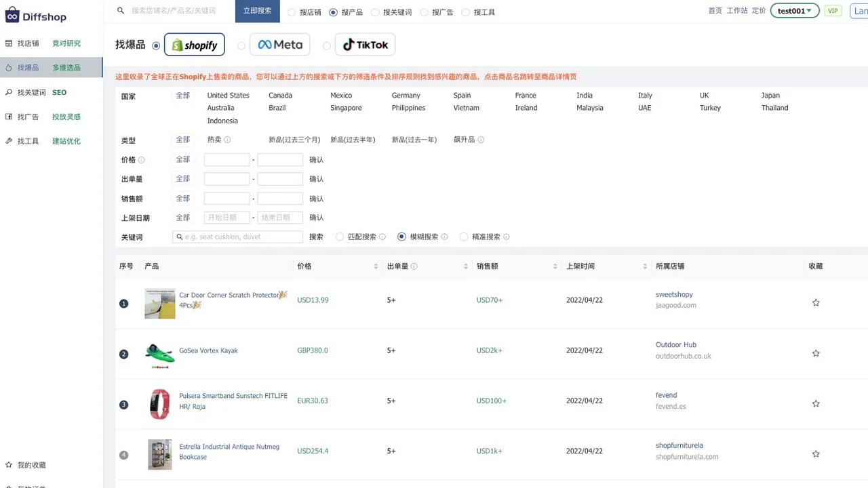Go to the 定价 pricing page
868x488 pixels.
pos(758,11)
